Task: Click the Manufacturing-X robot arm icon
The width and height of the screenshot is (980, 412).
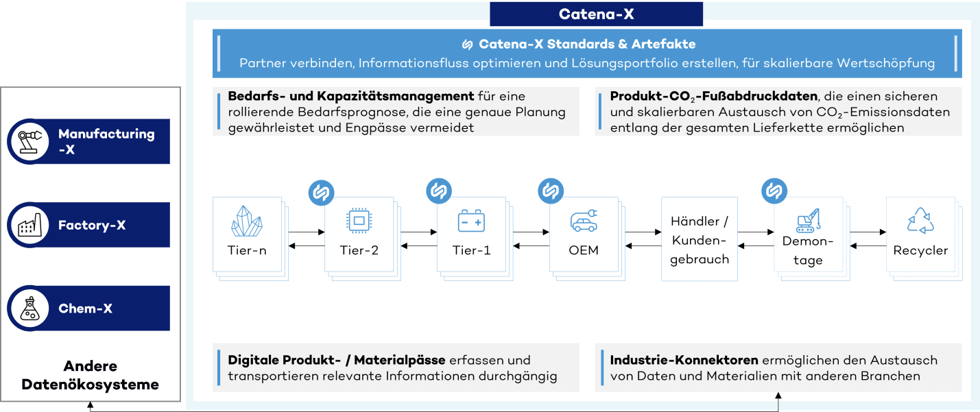Action: coord(29,142)
